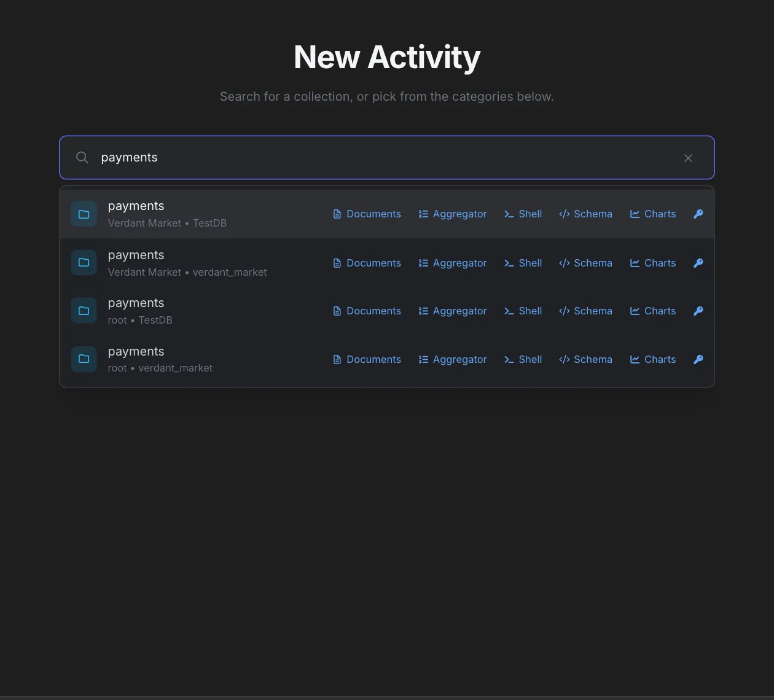Launch Shell for root TestDB payments
The height and width of the screenshot is (700, 774).
pos(523,311)
